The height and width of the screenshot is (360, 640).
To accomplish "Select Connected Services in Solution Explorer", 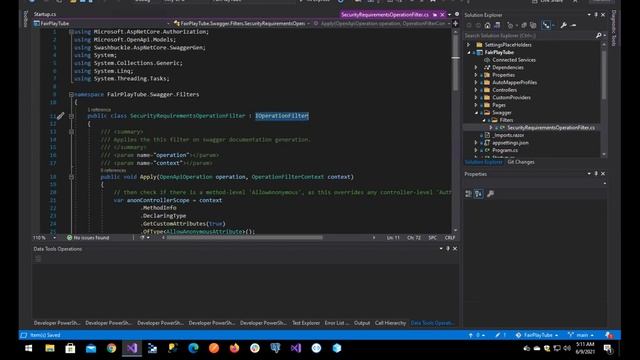I will point(514,60).
